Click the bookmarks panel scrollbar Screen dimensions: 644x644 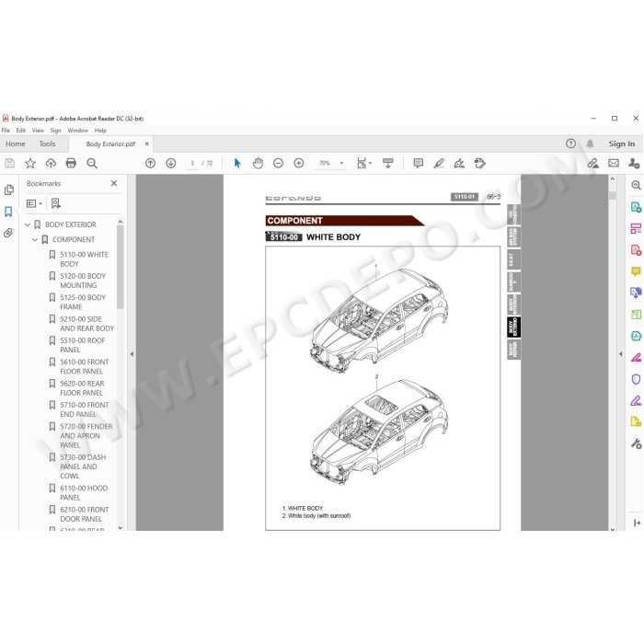120,267
